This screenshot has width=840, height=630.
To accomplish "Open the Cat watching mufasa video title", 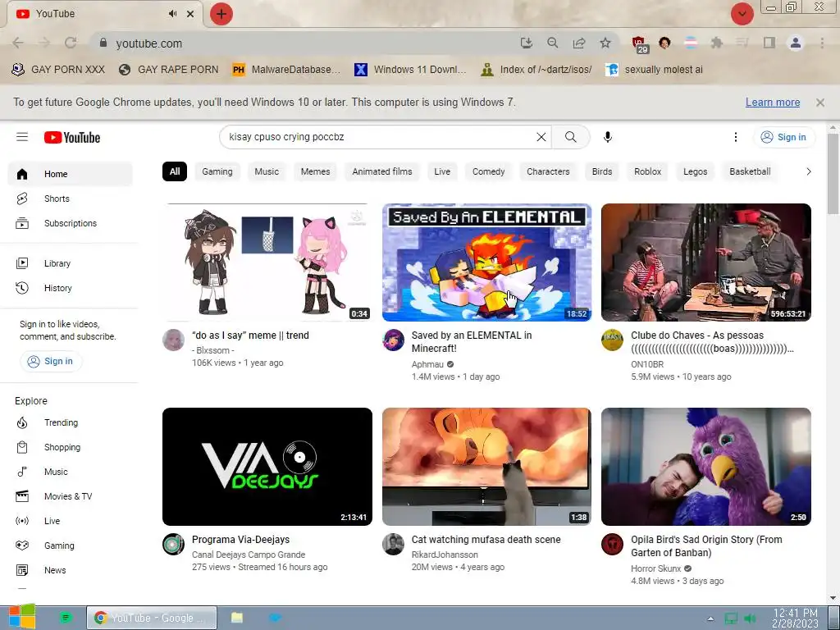I will click(x=486, y=540).
